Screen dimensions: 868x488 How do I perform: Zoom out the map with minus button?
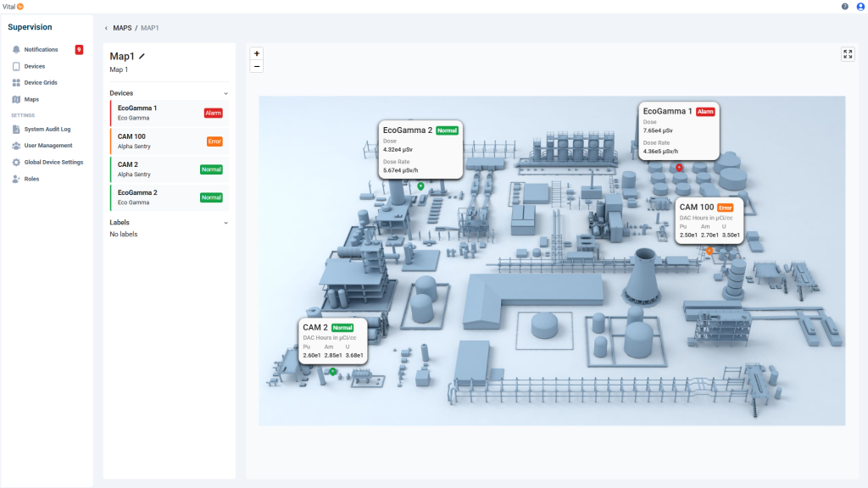coord(257,66)
